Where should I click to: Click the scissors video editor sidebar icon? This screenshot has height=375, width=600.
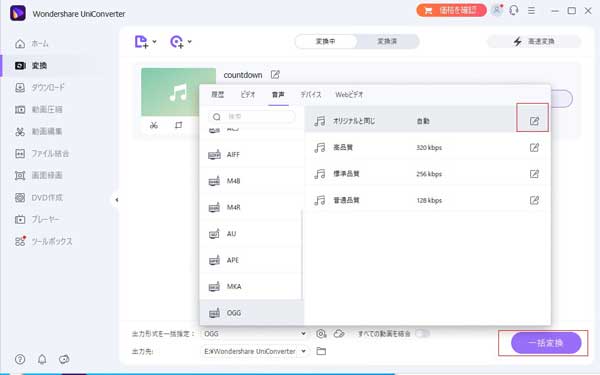20,132
